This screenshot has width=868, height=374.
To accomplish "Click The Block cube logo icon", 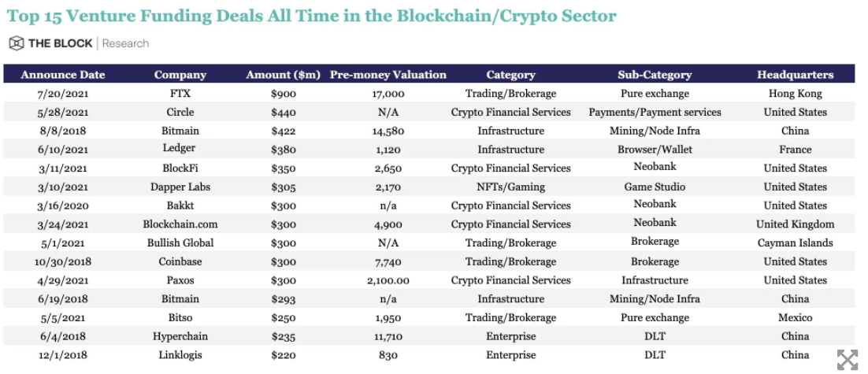I will pyautogui.click(x=17, y=43).
